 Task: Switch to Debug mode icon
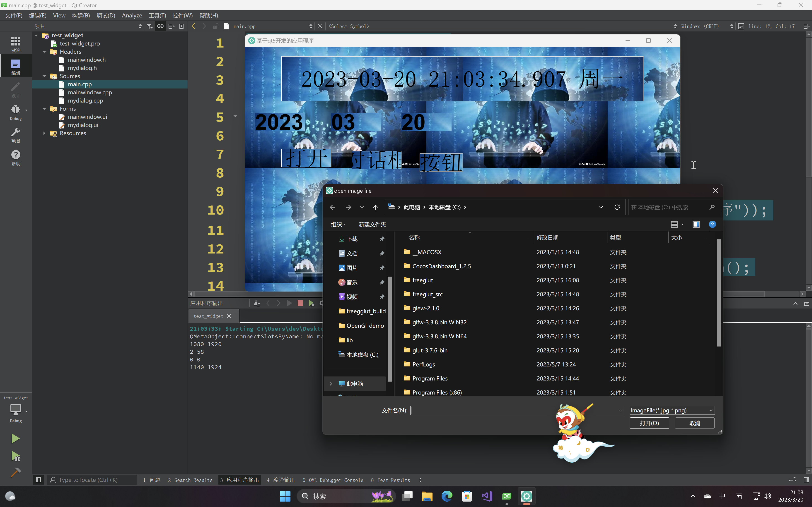15,112
